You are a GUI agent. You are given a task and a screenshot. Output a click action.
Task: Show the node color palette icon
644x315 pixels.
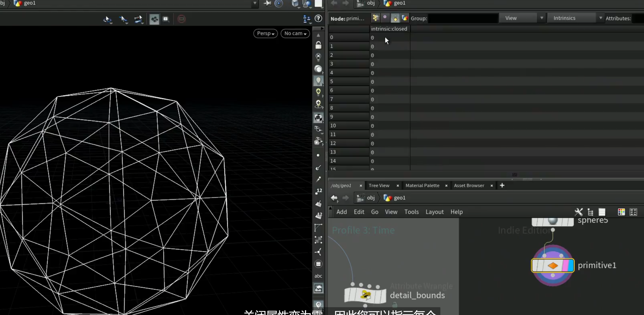point(621,212)
